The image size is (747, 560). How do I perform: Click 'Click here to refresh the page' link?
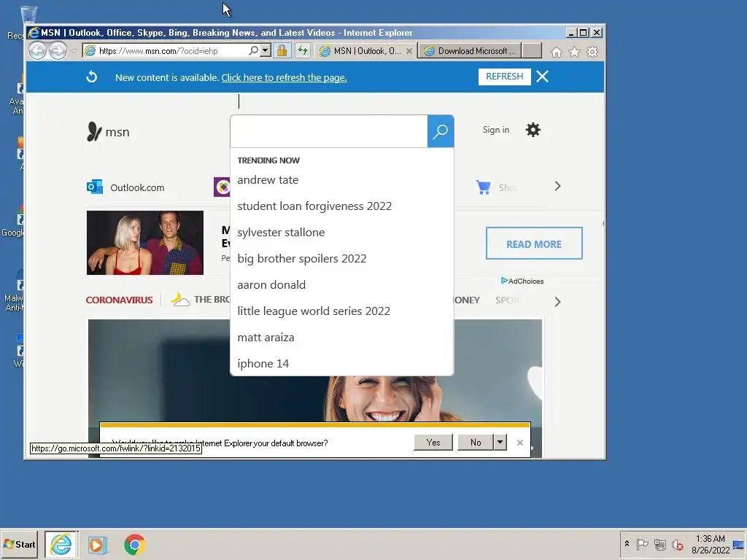click(x=284, y=77)
